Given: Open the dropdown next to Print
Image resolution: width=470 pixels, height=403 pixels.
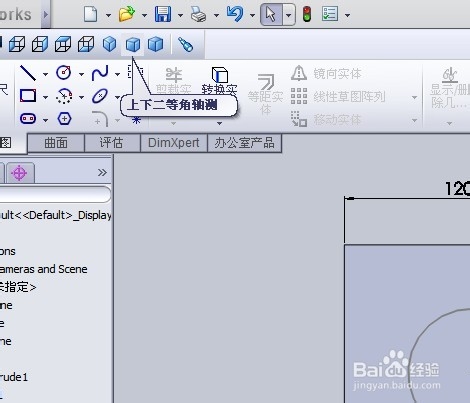Looking at the screenshot, I should (216, 15).
